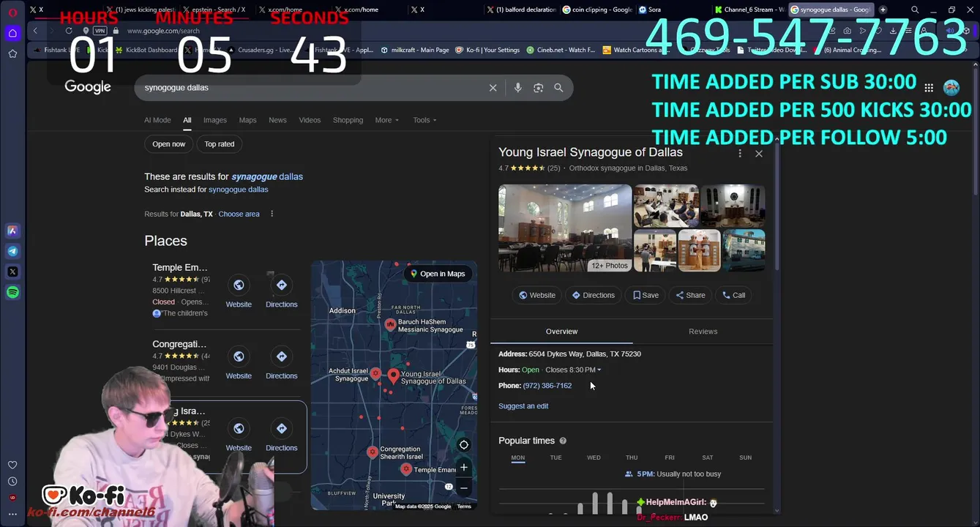Open Opera bookmarks star in sidebar
Screen dimensions: 980x527
pos(12,53)
